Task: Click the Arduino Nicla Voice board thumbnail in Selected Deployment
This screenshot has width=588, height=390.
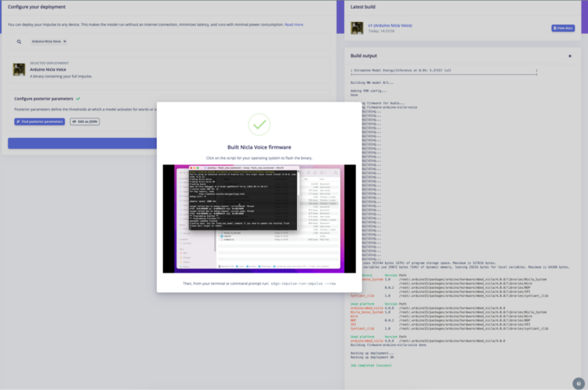Action: click(19, 70)
